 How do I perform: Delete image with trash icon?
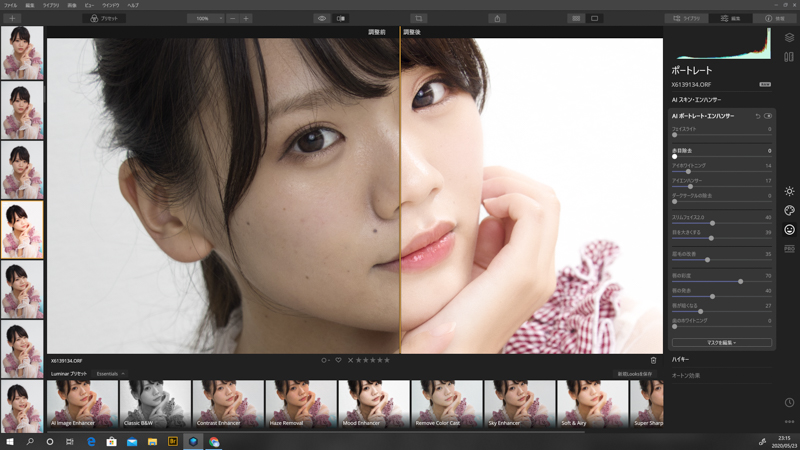[x=653, y=360]
